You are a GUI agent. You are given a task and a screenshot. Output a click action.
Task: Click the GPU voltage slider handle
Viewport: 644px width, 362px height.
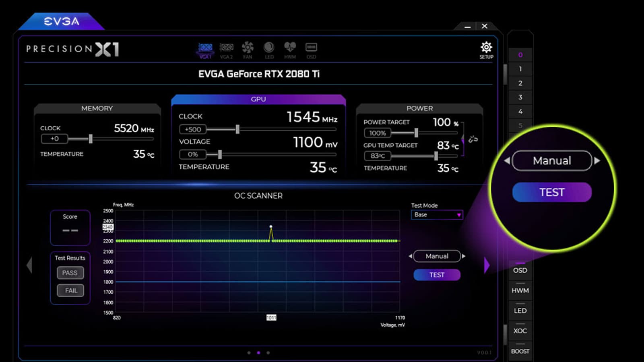(x=220, y=154)
